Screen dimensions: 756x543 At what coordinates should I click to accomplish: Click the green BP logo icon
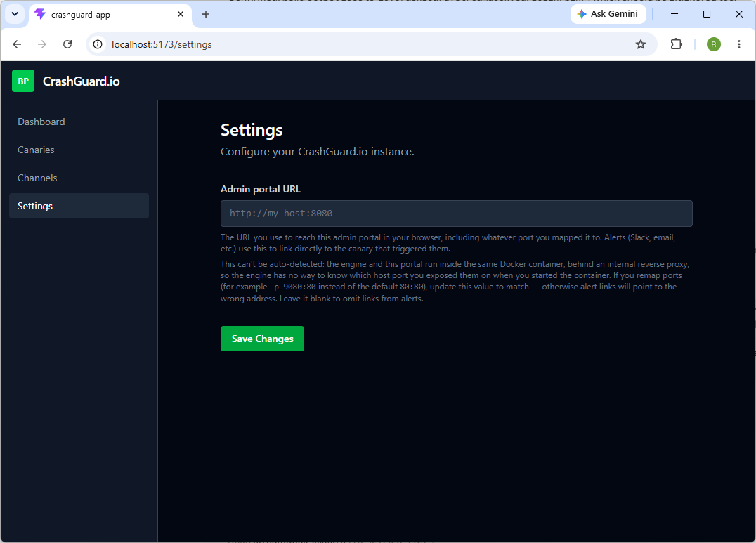coord(23,81)
